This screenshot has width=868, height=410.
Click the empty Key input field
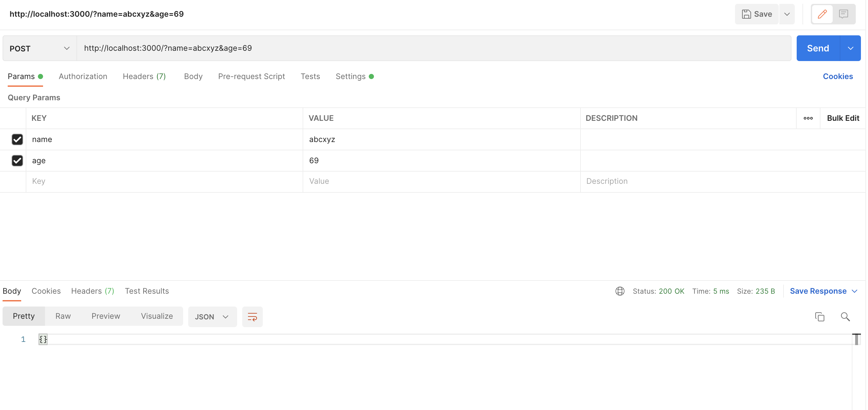pos(164,182)
